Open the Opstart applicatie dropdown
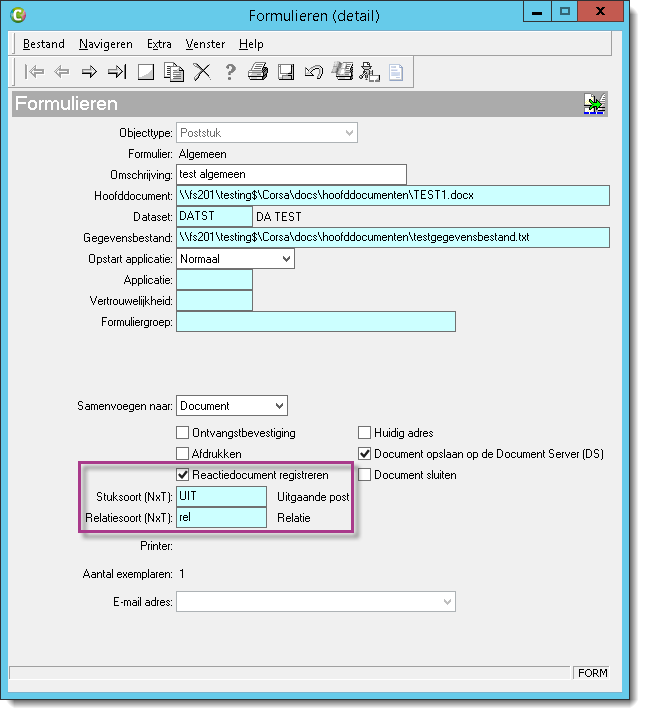 286,259
